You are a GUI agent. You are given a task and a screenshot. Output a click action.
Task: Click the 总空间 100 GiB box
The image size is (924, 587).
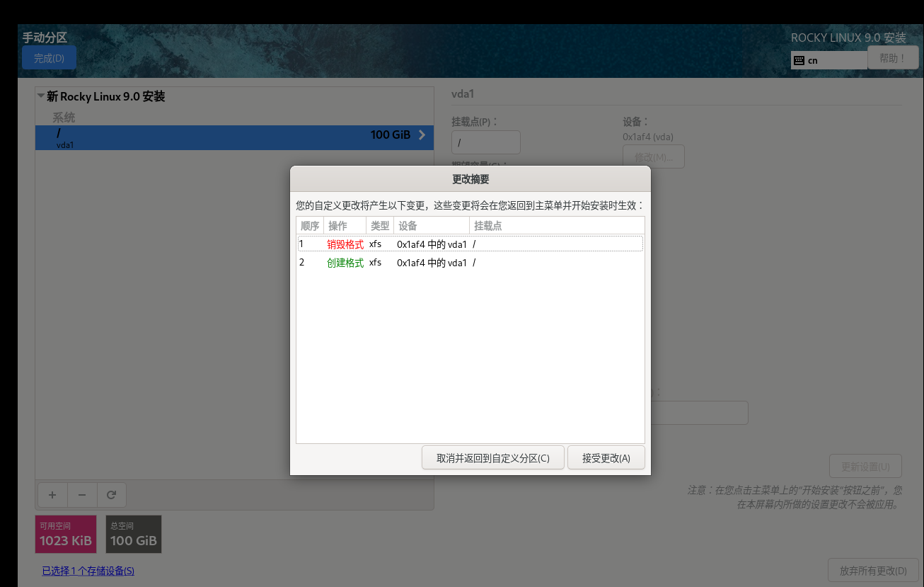pos(134,534)
